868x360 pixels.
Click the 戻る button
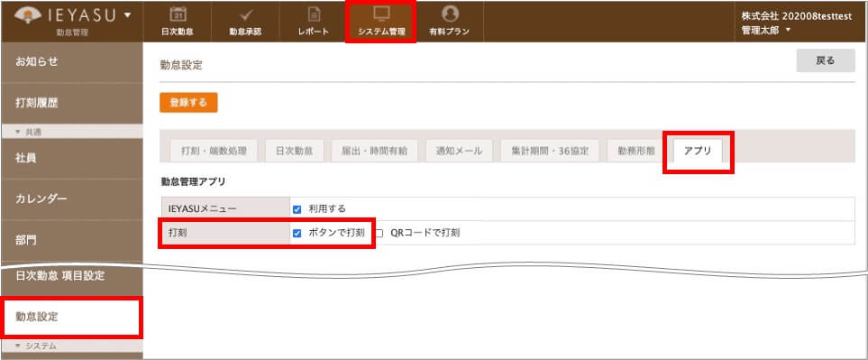[826, 61]
